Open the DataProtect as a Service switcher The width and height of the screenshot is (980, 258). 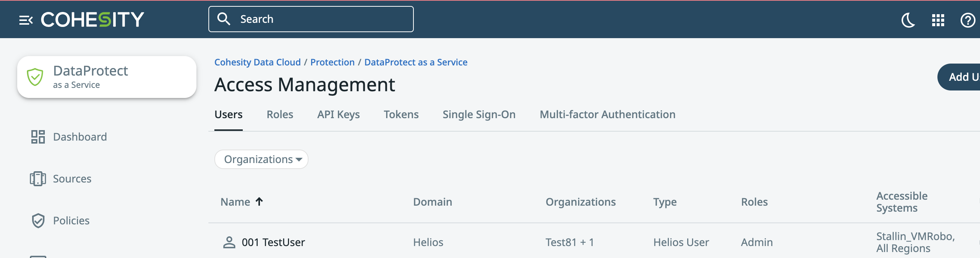click(106, 77)
